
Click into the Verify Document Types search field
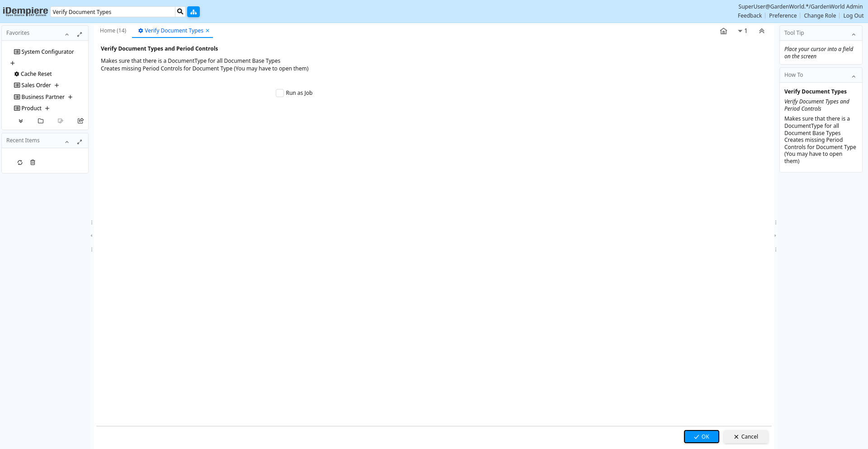tap(113, 12)
